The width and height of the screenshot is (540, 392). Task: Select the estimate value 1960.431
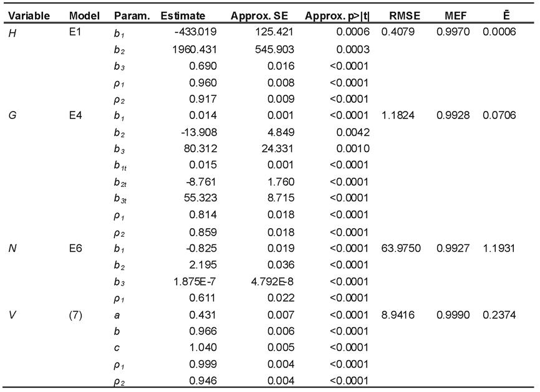click(195, 49)
